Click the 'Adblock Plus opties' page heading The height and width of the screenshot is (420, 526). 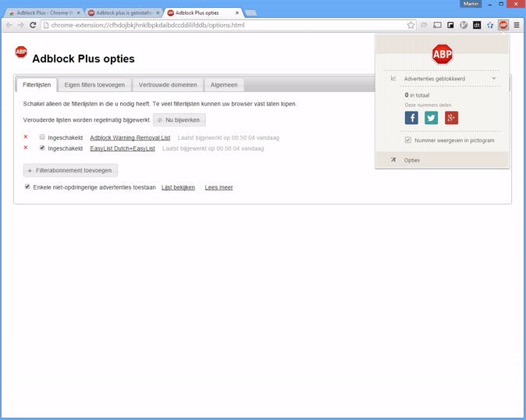[x=84, y=59]
